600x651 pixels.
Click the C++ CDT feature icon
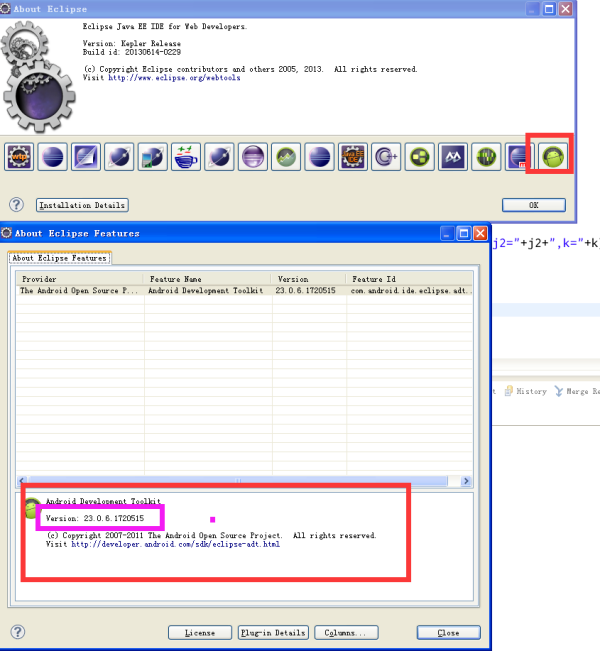click(x=386, y=157)
